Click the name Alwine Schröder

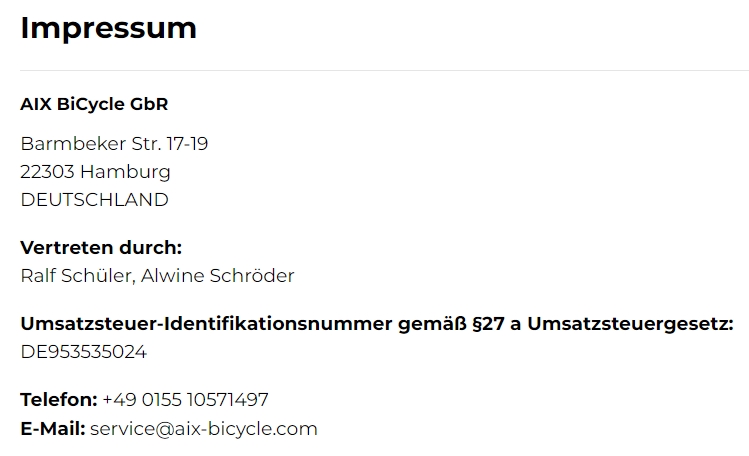[x=217, y=276]
